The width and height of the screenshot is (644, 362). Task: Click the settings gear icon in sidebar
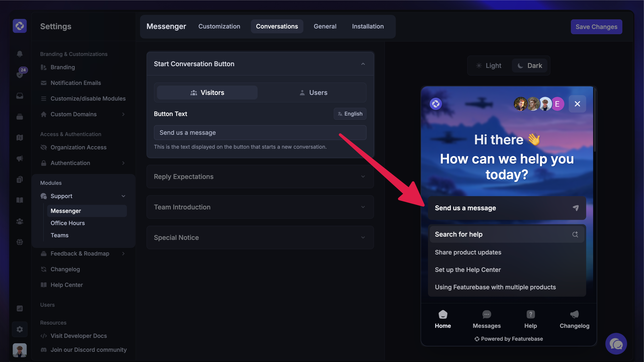20,329
